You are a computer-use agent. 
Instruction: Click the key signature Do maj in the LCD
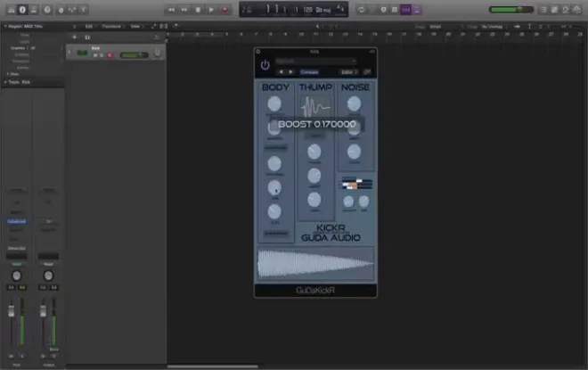[x=323, y=10]
